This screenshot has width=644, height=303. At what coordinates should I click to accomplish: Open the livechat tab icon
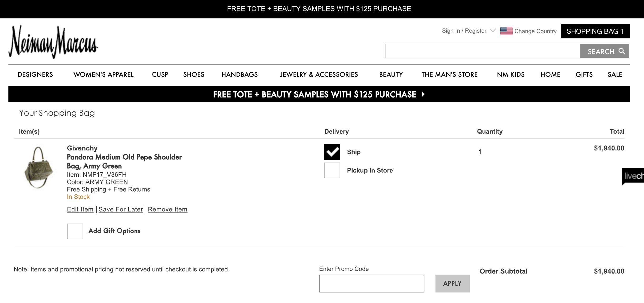click(x=633, y=176)
